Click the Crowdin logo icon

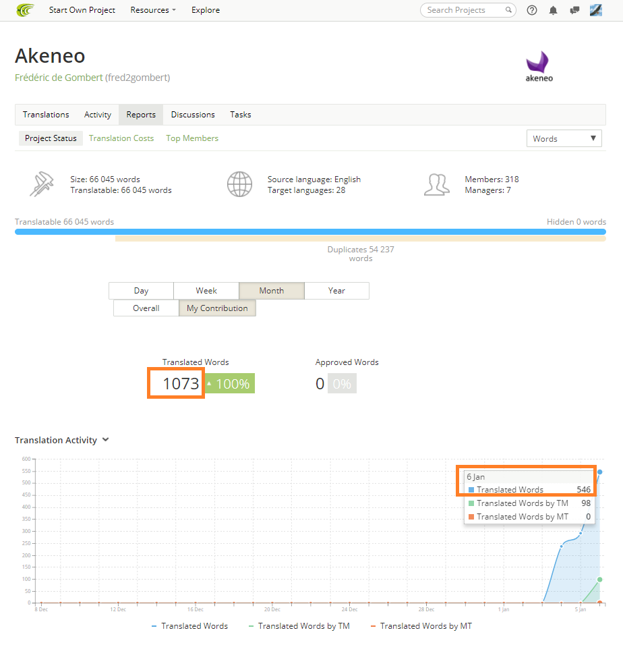pos(25,10)
